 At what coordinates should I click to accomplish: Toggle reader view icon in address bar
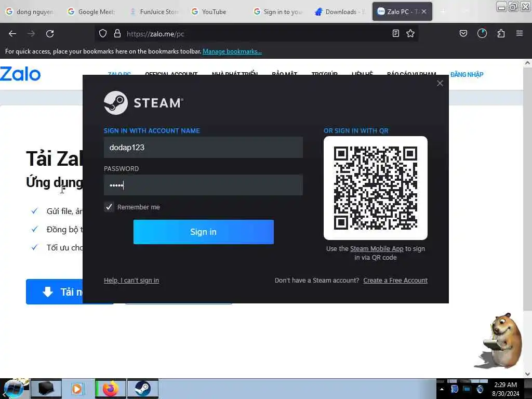tap(395, 33)
